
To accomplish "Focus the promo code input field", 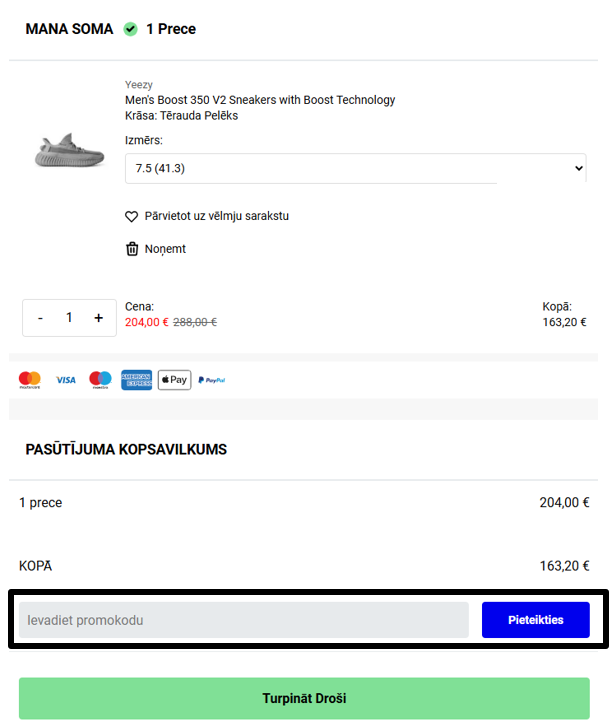I will point(243,620).
